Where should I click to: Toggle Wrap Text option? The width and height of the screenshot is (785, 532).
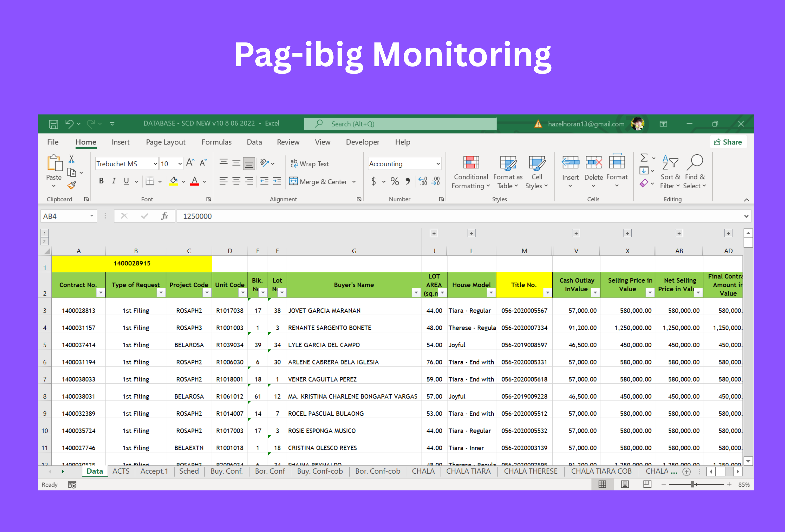[309, 164]
